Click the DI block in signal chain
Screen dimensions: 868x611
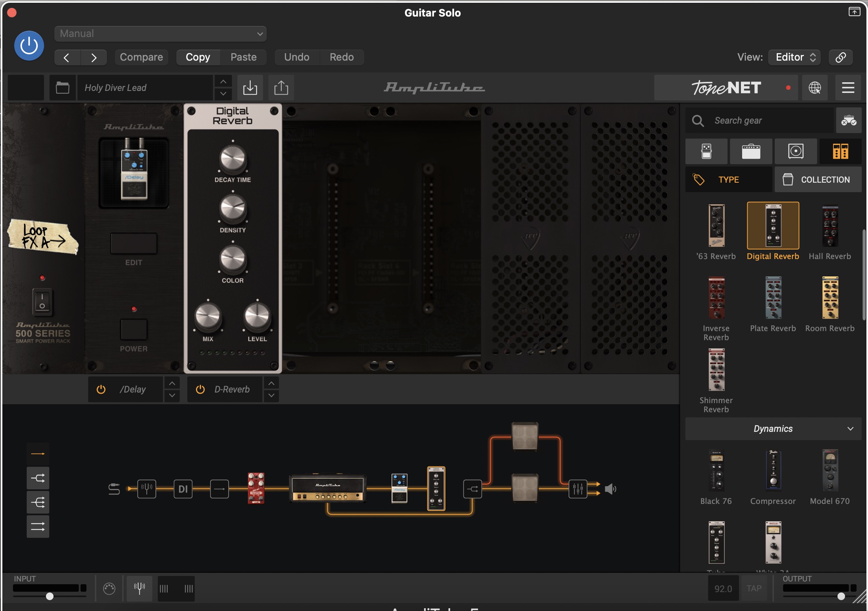[x=183, y=489]
